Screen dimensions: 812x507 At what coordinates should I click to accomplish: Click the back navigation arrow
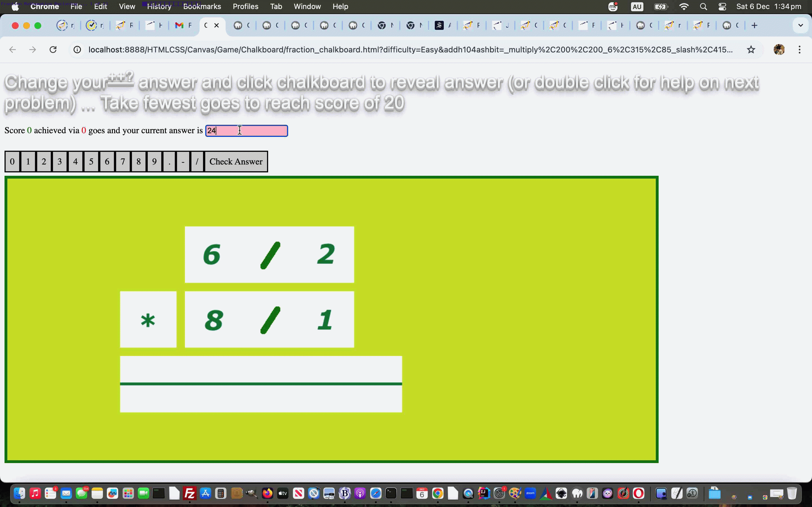point(12,49)
